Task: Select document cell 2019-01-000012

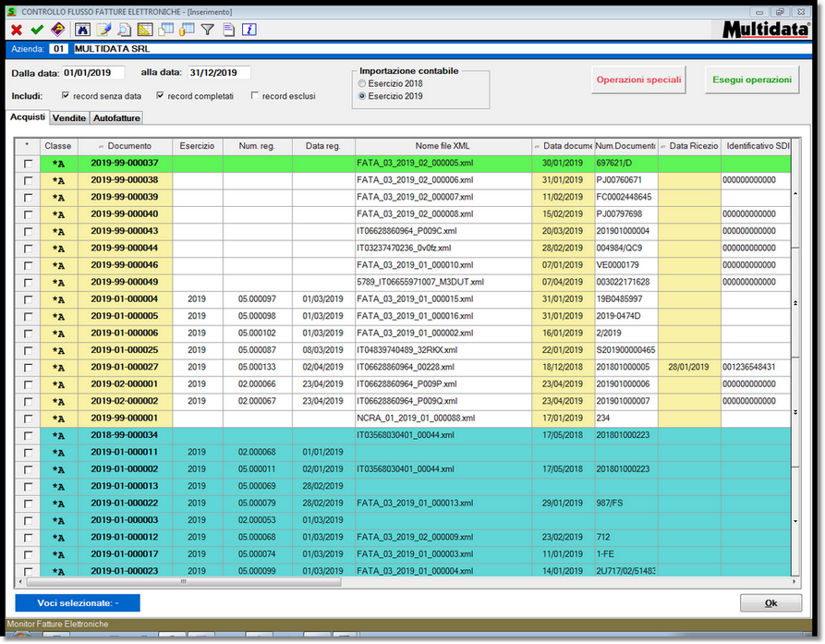Action: tap(125, 537)
